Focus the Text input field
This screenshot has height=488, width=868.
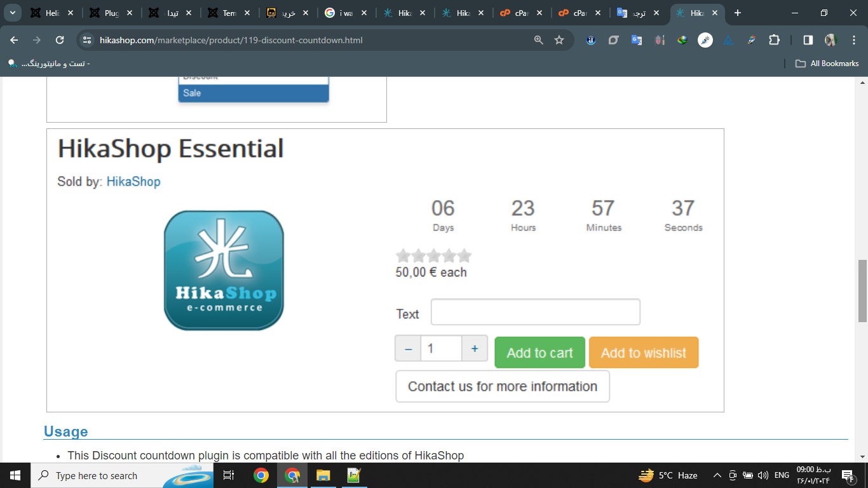536,312
